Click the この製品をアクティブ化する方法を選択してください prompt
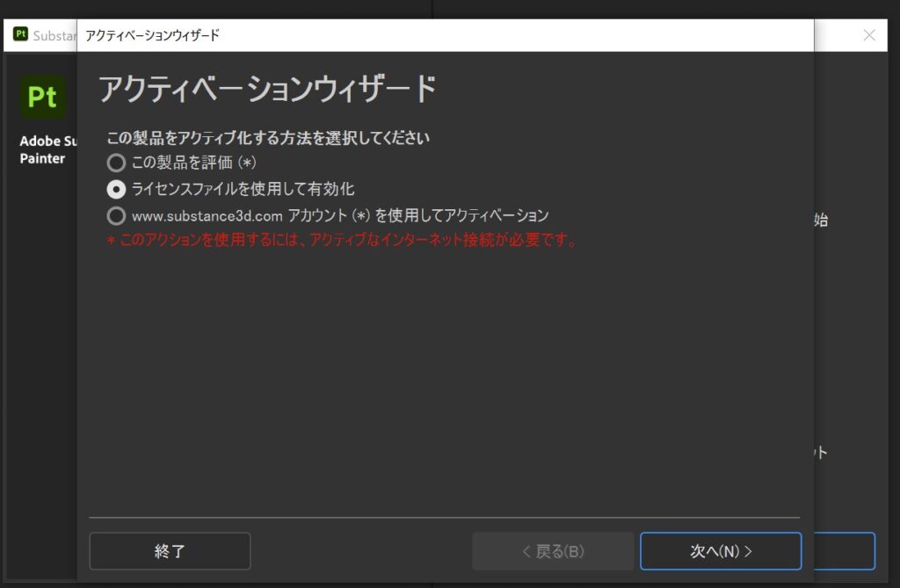Image resolution: width=900 pixels, height=588 pixels. tap(268, 138)
